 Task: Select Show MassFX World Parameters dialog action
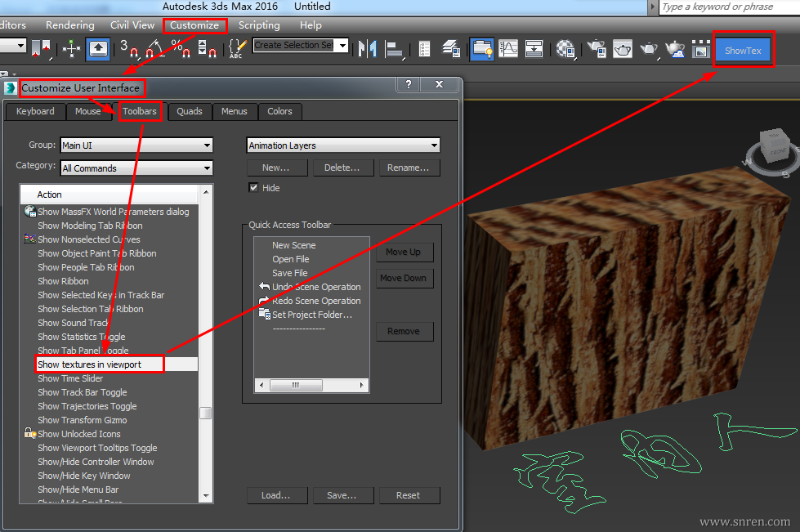[109, 212]
